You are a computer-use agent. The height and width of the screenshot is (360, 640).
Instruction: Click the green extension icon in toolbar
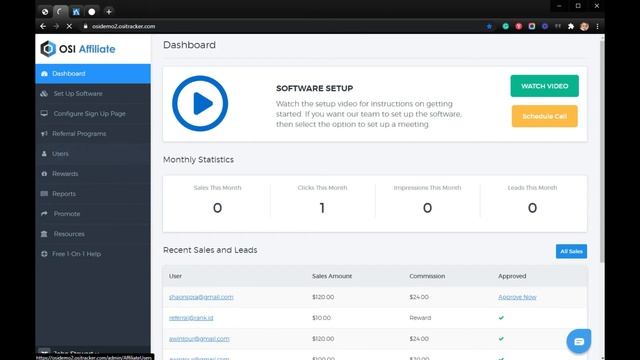[x=506, y=26]
